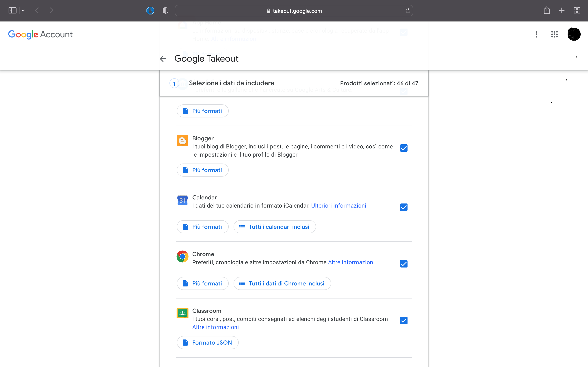Uncheck the Classroom data checkbox
This screenshot has height=367, width=588.
click(404, 320)
